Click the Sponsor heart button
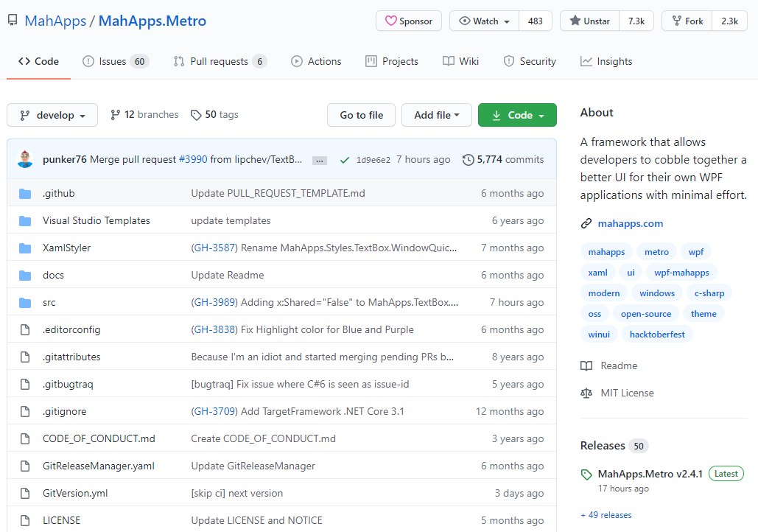Viewport: 758px width, 532px height. (x=409, y=21)
